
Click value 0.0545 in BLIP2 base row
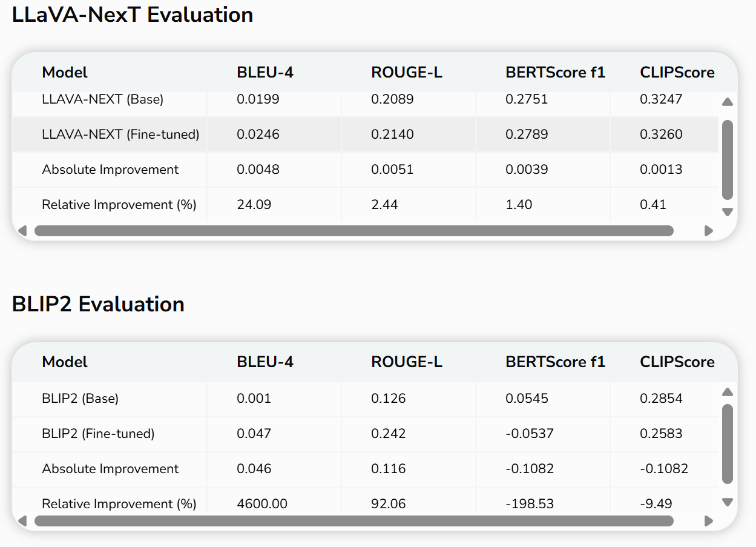[527, 399]
